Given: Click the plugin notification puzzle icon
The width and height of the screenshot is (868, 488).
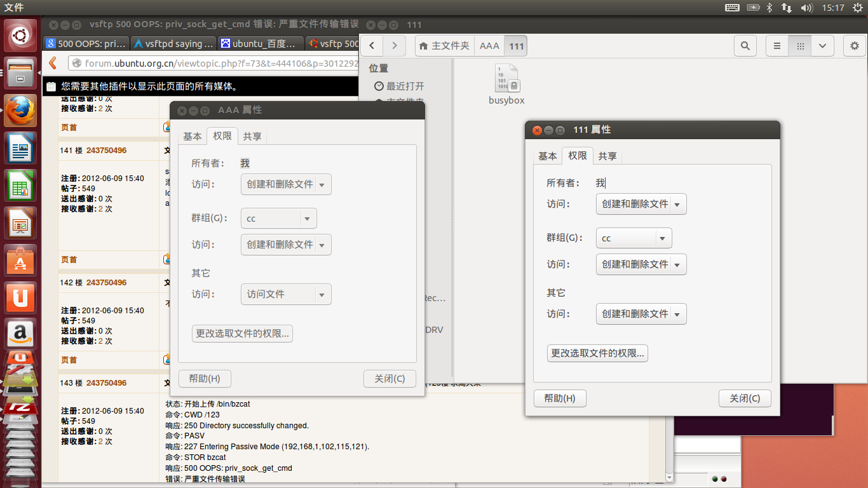Looking at the screenshot, I should coord(51,86).
